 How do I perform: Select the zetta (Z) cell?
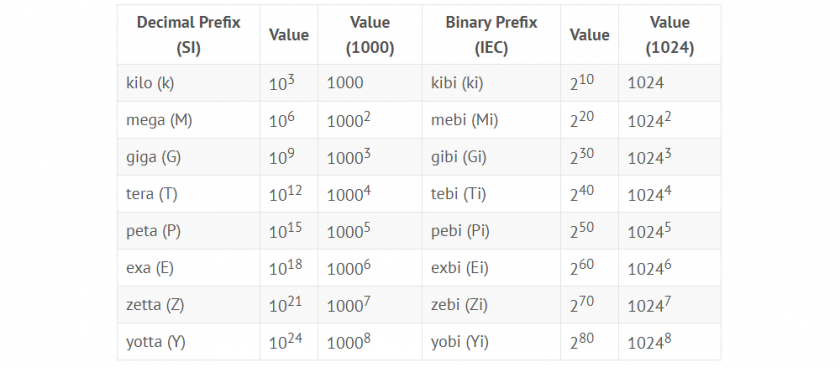click(189, 305)
